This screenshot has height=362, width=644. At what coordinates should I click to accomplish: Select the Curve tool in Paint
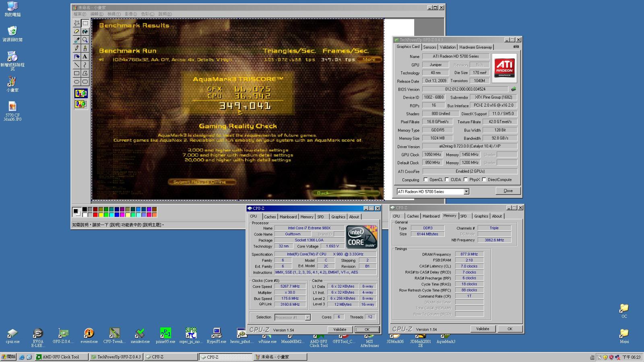85,65
